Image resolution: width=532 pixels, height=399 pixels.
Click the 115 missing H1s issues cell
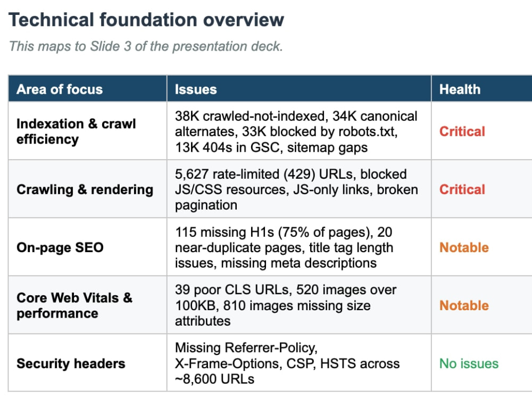click(x=299, y=247)
